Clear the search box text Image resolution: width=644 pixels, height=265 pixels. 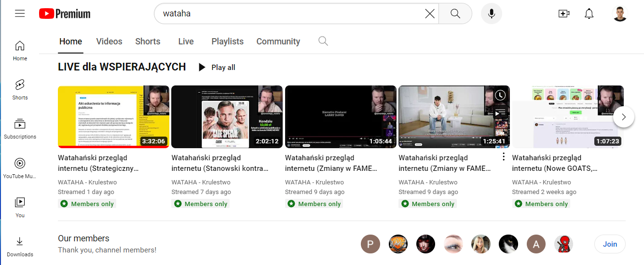tap(429, 14)
